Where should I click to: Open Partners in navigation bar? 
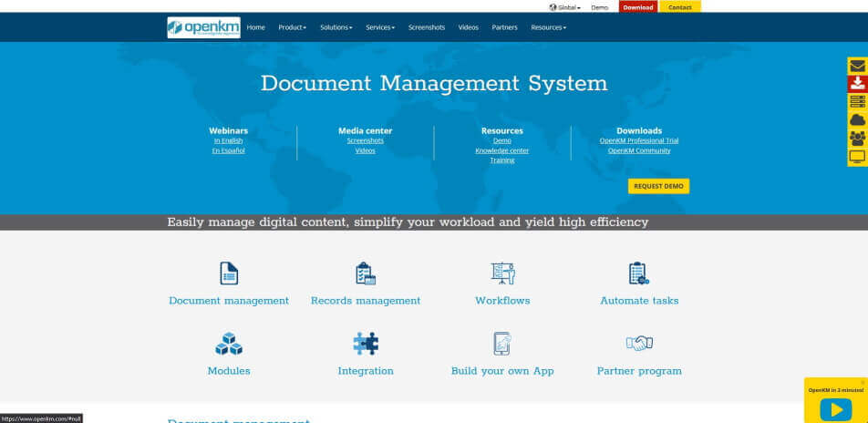point(505,27)
